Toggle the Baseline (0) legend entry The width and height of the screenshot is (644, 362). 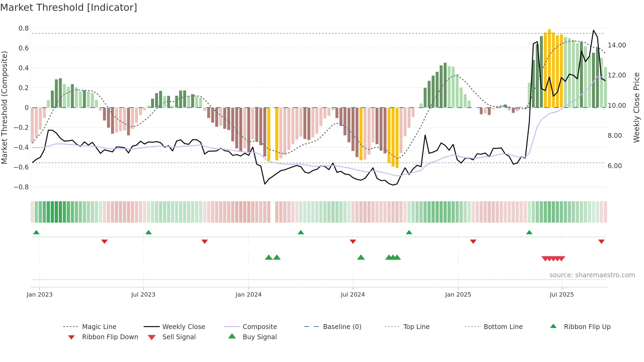pos(333,327)
